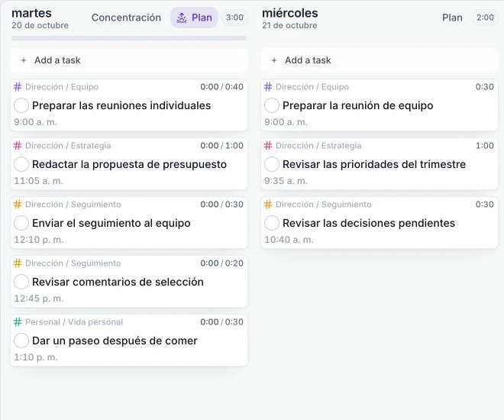Click the pink hash icon on Redactar la propuesta de presupuesto
Image resolution: width=504 pixels, height=420 pixels.
point(18,146)
